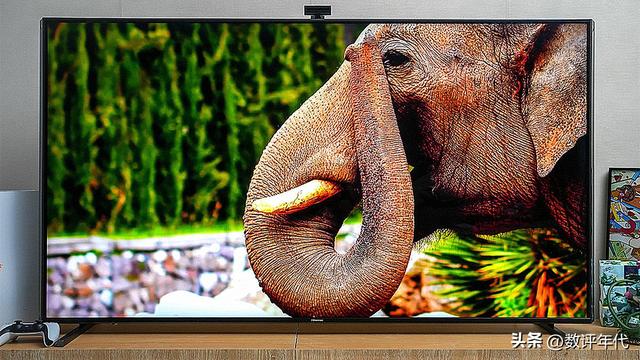Click the 头条 watermark text
Viewport: 640px width, 360px height.
(527, 340)
